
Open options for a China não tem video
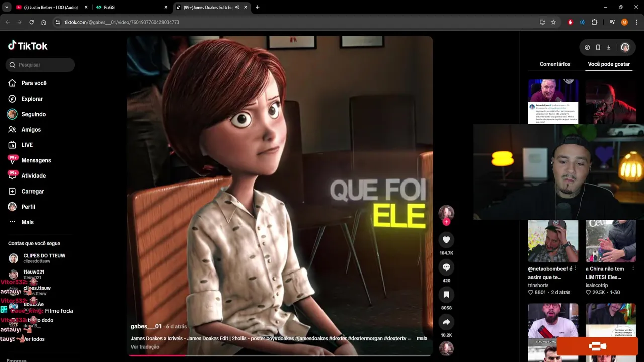click(x=633, y=268)
